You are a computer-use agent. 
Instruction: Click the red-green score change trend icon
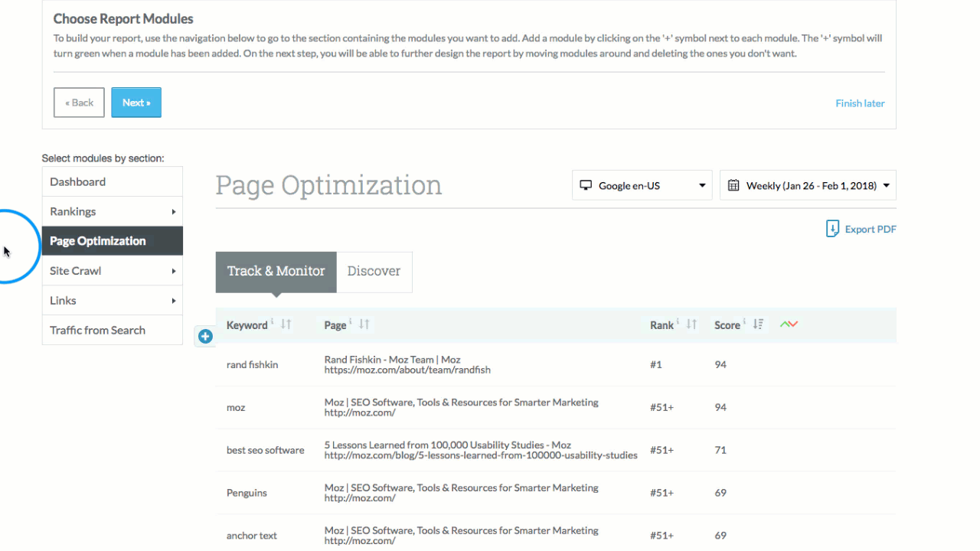click(789, 324)
